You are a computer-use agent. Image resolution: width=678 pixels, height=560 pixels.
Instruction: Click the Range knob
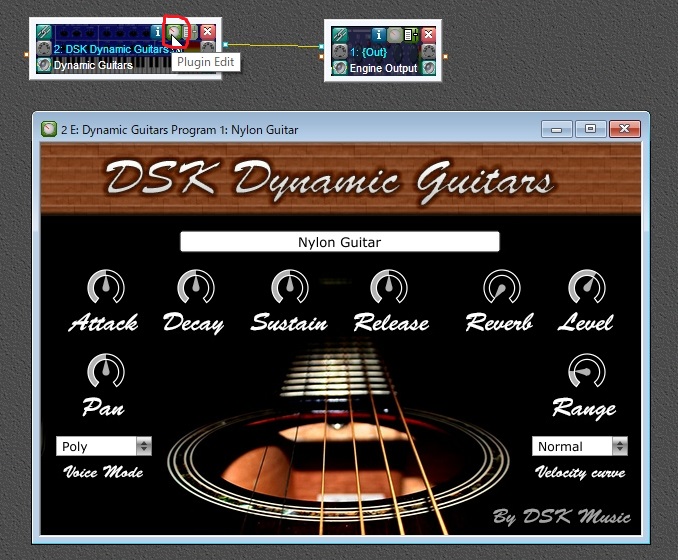[x=587, y=371]
